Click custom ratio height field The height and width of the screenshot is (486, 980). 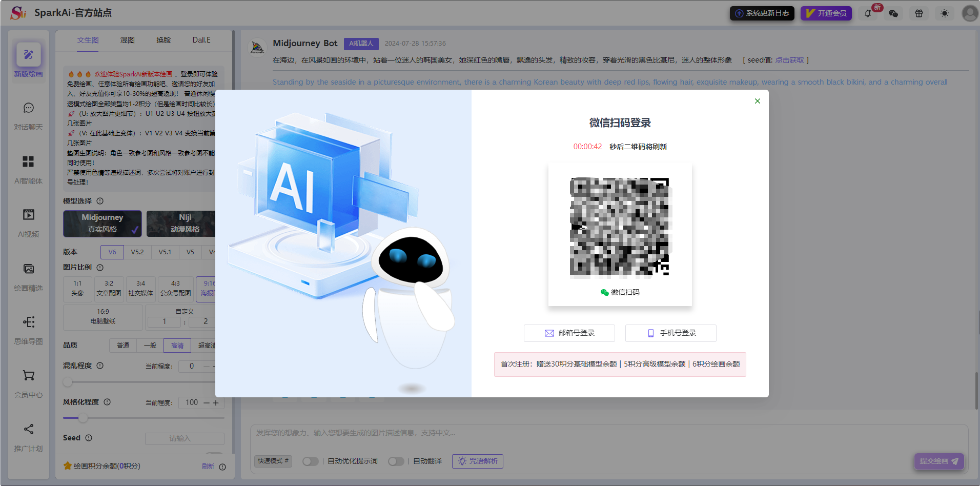202,322
